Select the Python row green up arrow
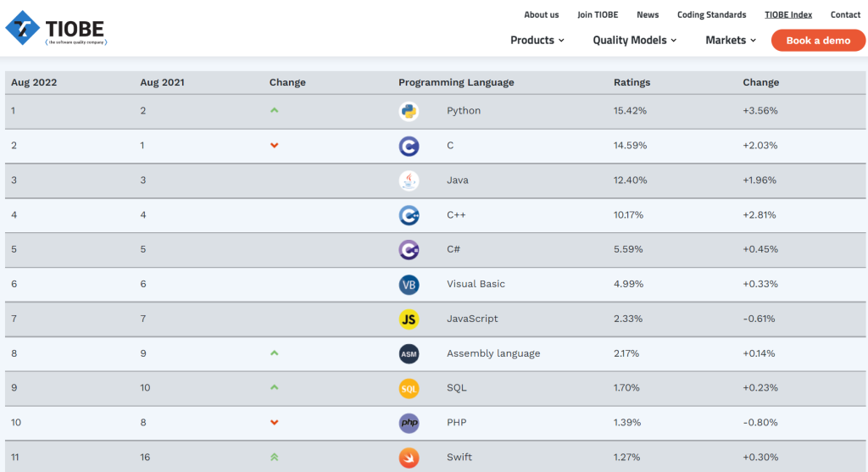 point(275,111)
